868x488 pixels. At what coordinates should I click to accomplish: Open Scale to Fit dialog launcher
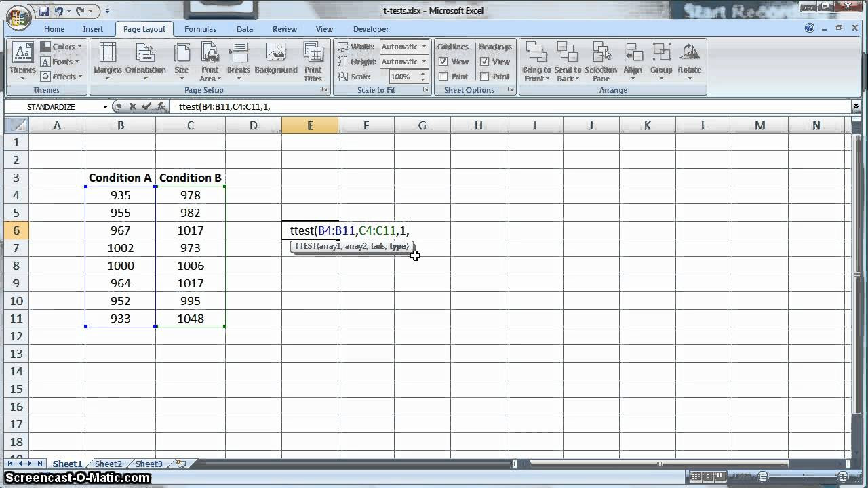tap(425, 90)
